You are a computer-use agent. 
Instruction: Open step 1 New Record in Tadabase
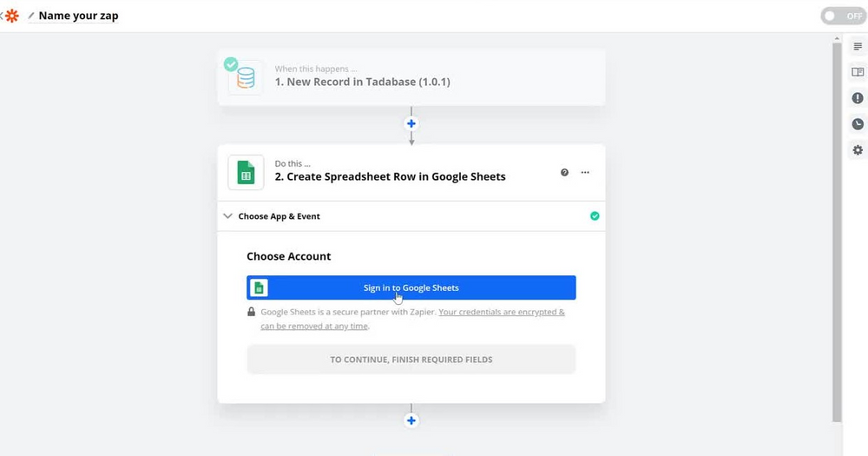pyautogui.click(x=411, y=77)
